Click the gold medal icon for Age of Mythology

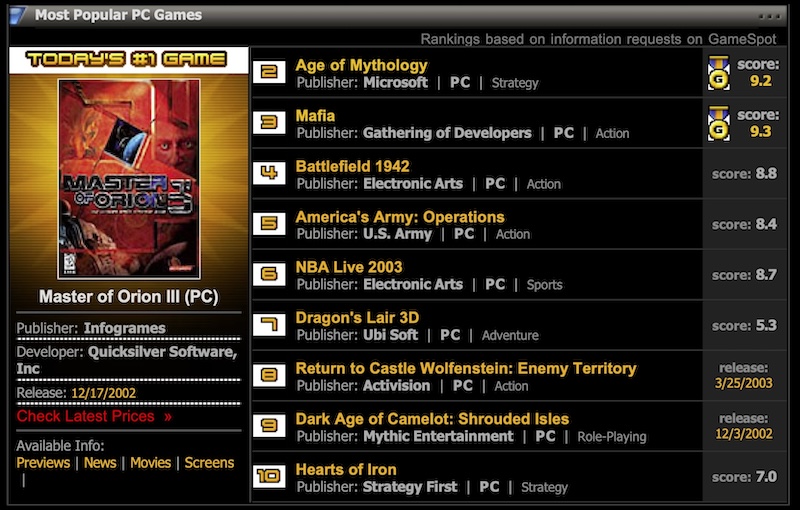718,72
